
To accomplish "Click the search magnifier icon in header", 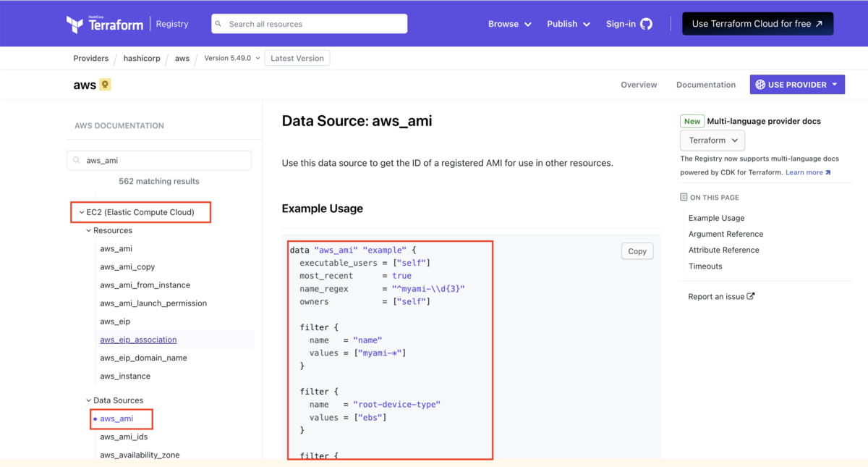I will [x=218, y=24].
